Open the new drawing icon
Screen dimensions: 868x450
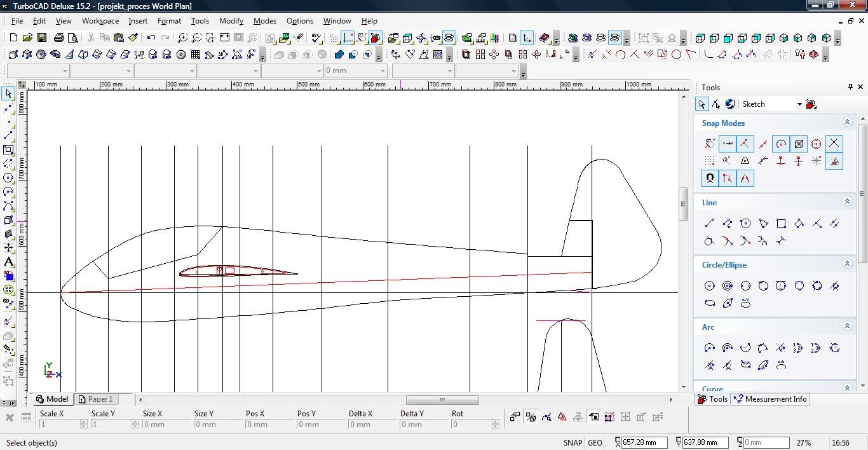point(13,38)
